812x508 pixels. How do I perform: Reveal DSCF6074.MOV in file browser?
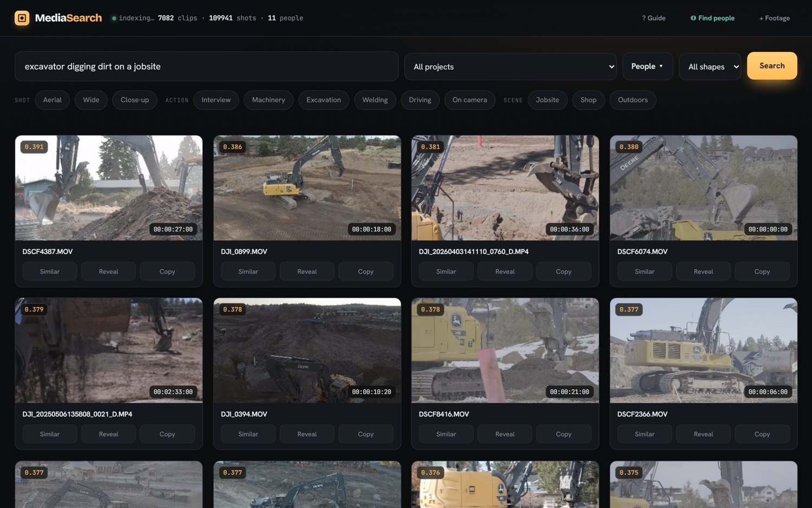703,271
